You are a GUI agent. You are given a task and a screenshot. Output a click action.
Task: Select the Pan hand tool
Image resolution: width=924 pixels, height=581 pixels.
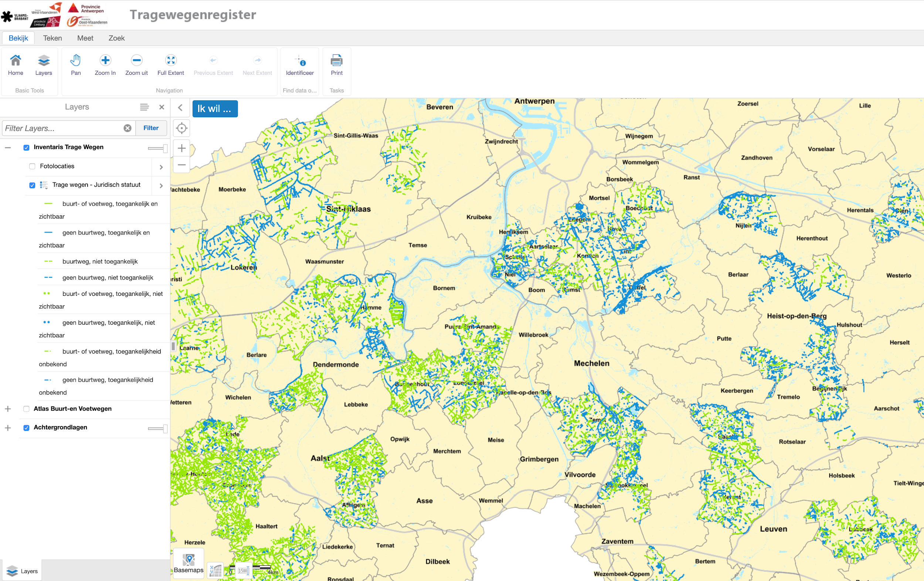pos(76,61)
